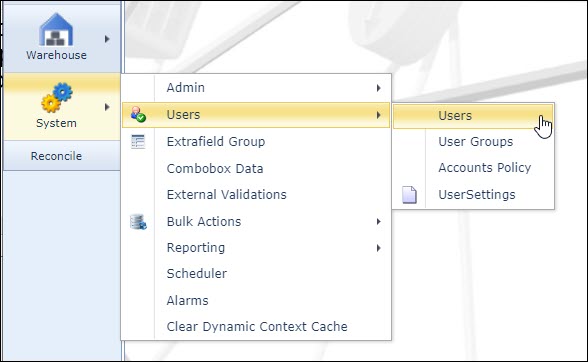Open External Validations menu item
This screenshot has height=362, width=588.
coord(256,195)
